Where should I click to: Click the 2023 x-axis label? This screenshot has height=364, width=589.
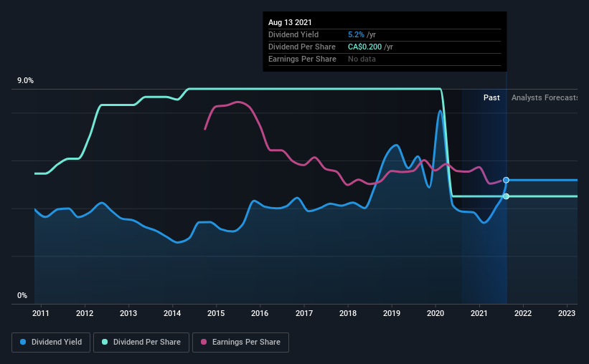(x=567, y=313)
